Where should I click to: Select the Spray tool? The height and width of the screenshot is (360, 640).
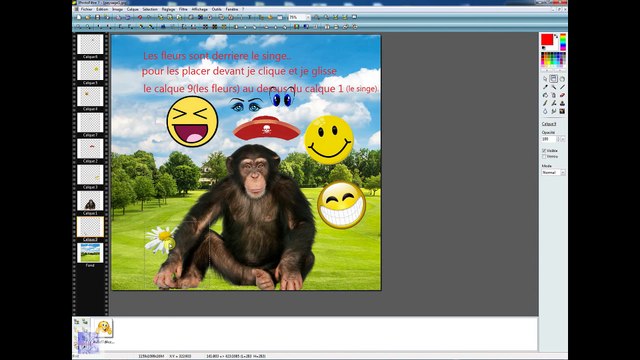point(553,95)
